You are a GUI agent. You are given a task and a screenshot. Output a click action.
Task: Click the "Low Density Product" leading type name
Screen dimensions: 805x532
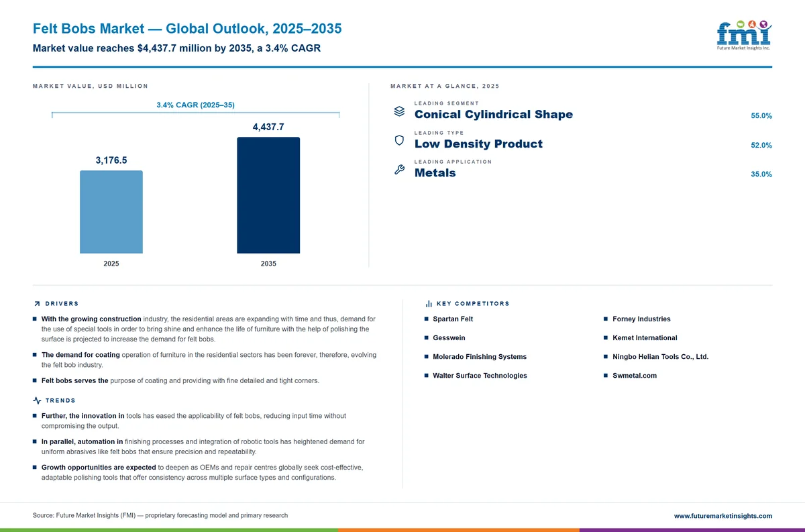[478, 144]
